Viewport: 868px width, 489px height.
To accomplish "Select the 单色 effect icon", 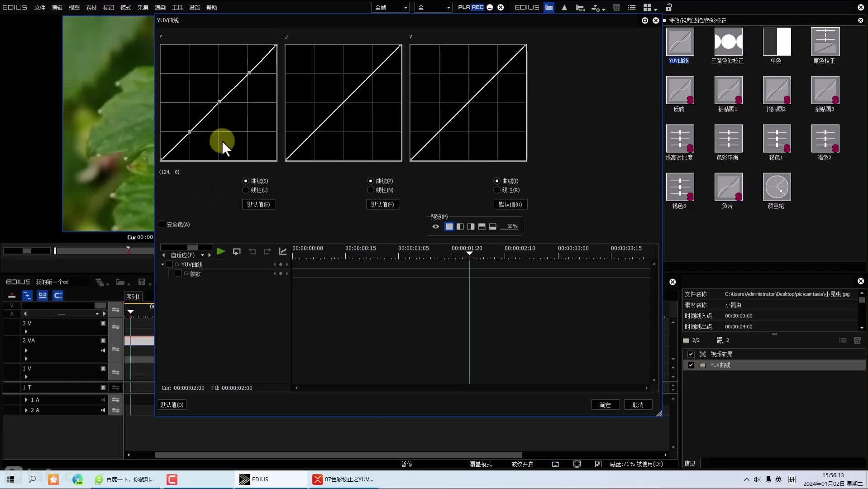I will pyautogui.click(x=777, y=42).
